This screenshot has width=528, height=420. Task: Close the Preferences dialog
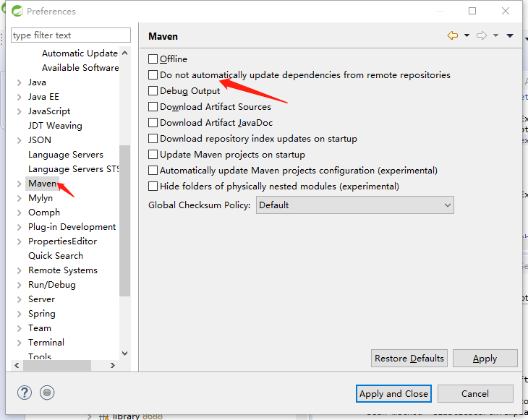tap(506, 11)
